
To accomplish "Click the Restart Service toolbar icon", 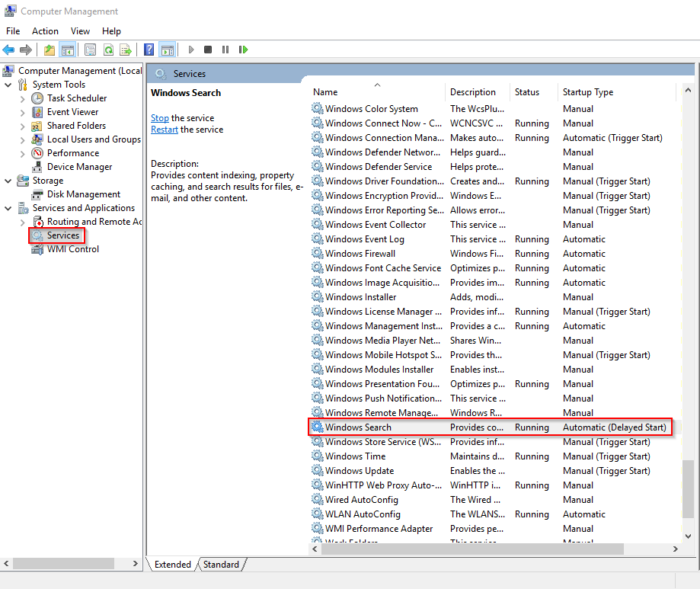I will click(243, 50).
